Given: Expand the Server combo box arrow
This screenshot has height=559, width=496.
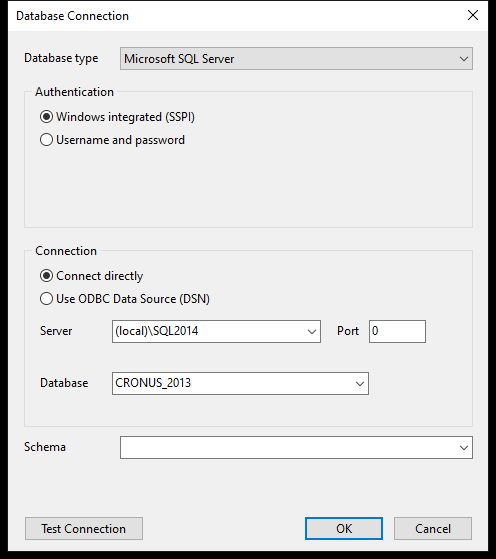Looking at the screenshot, I should (x=312, y=332).
